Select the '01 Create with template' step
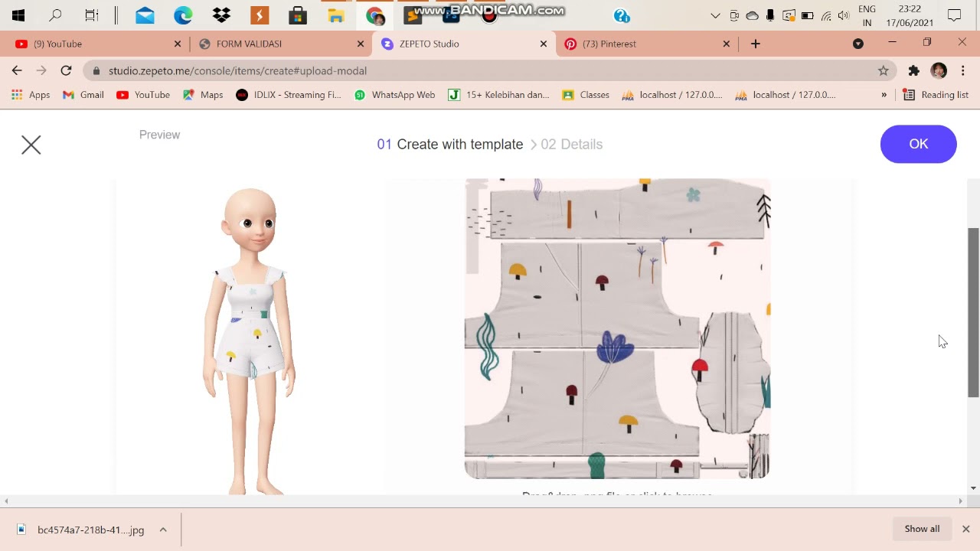The height and width of the screenshot is (551, 980). [449, 144]
